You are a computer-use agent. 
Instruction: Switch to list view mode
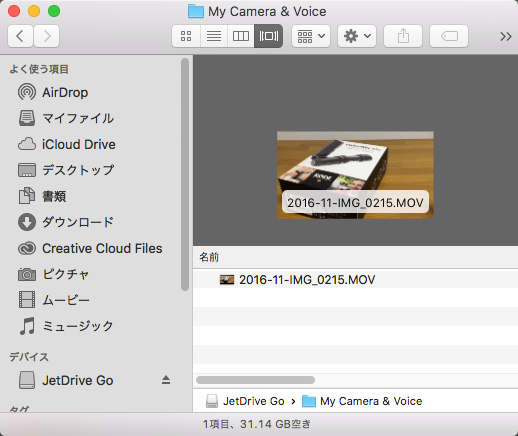pos(214,36)
